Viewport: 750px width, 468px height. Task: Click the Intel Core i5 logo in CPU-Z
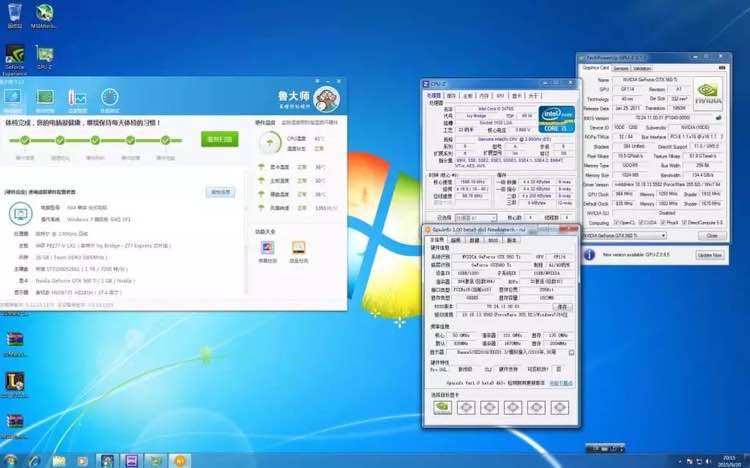(556, 119)
